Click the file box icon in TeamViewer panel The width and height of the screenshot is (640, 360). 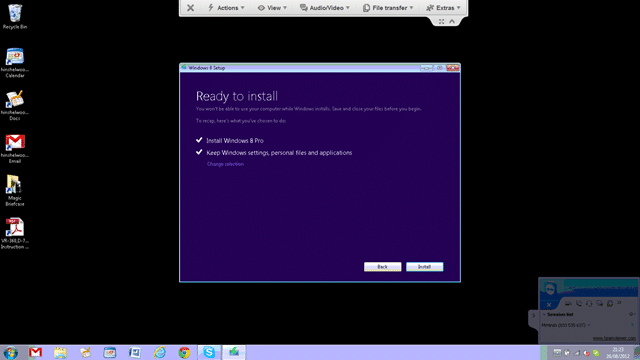pos(610,303)
